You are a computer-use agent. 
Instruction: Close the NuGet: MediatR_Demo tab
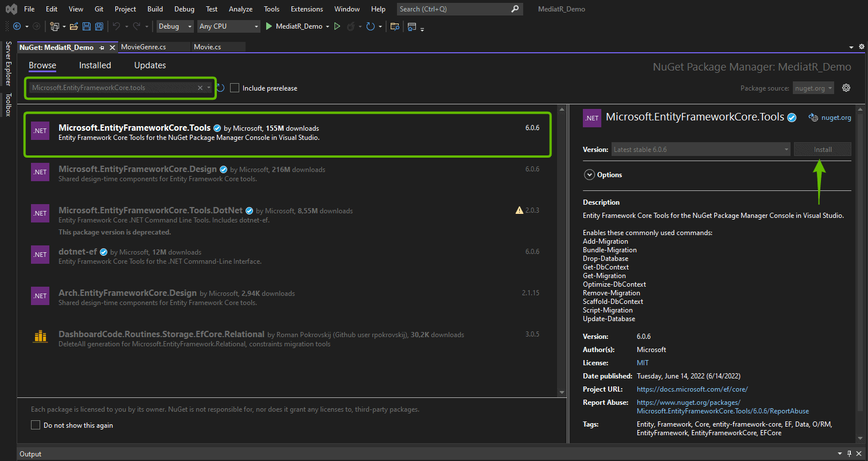(x=112, y=48)
